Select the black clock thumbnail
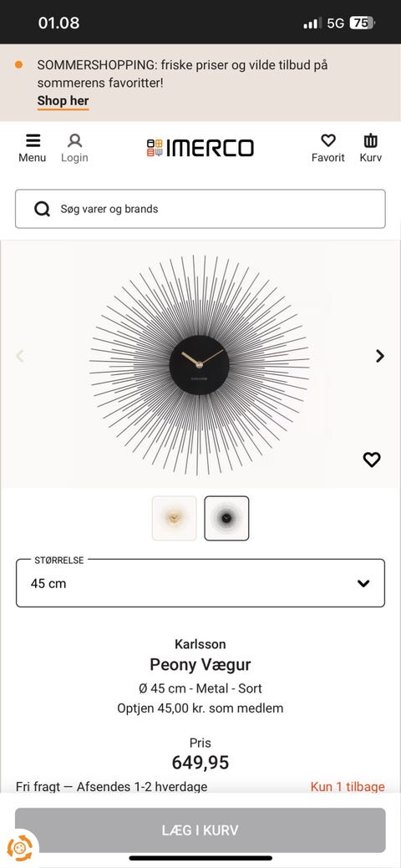The height and width of the screenshot is (868, 401). coord(226,518)
